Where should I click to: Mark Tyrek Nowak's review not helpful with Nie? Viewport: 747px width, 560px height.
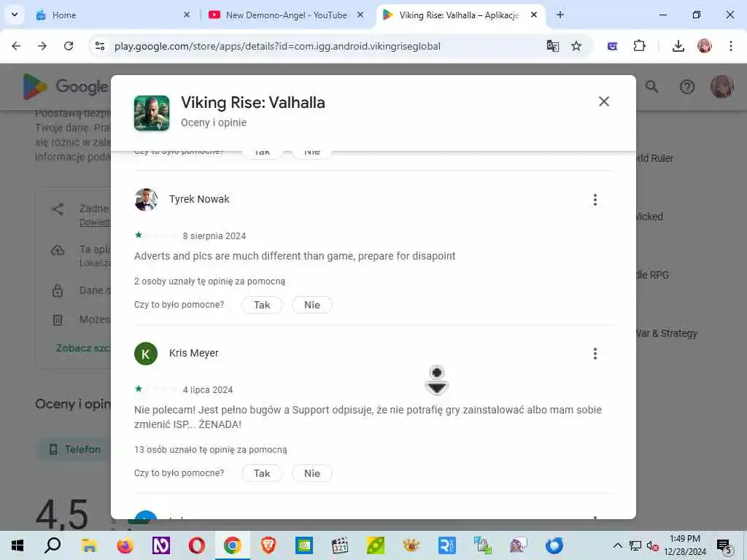point(312,305)
